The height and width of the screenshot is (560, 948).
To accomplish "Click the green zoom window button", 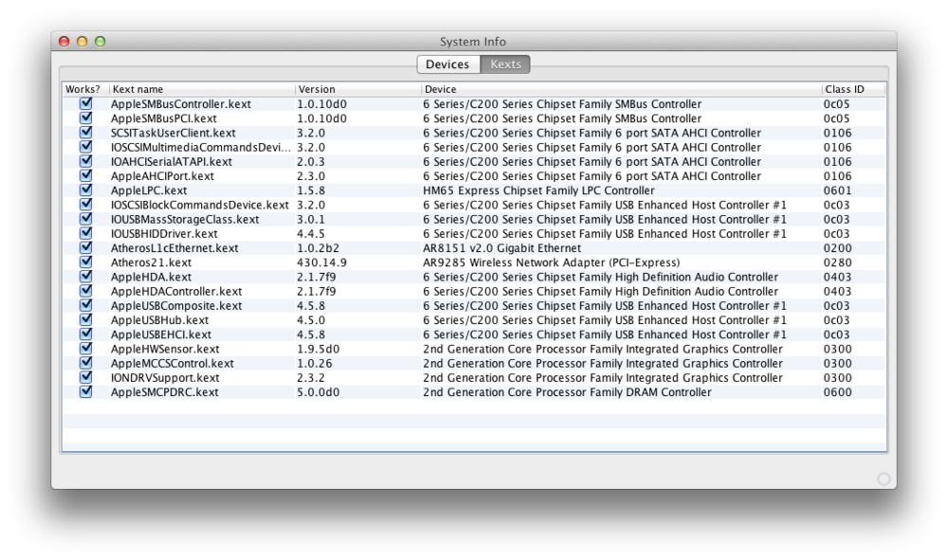I will tap(100, 42).
